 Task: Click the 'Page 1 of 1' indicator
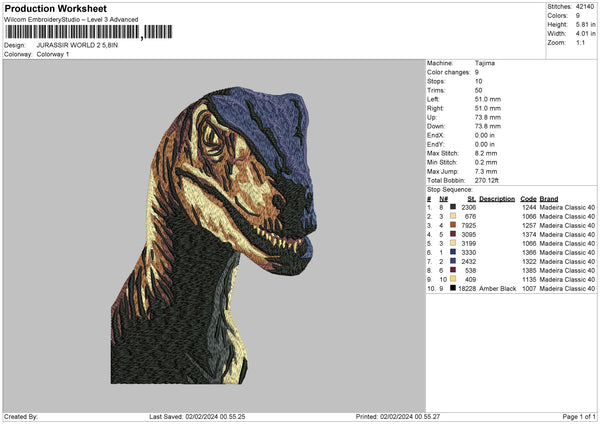click(x=579, y=416)
